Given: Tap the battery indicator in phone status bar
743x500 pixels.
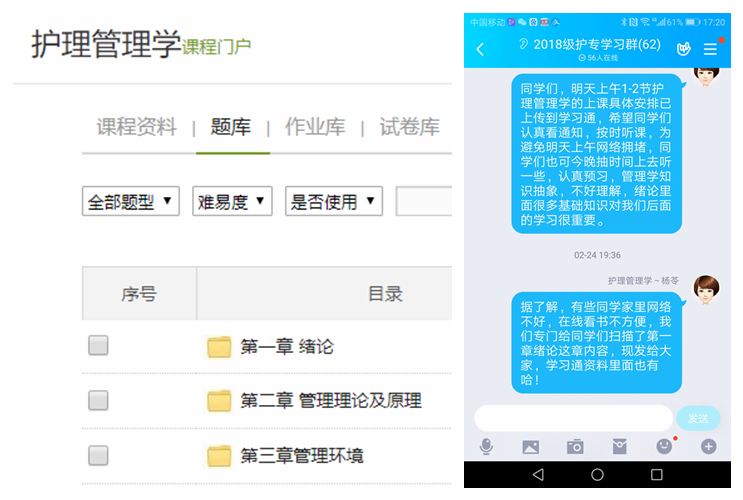Looking at the screenshot, I should [692, 22].
